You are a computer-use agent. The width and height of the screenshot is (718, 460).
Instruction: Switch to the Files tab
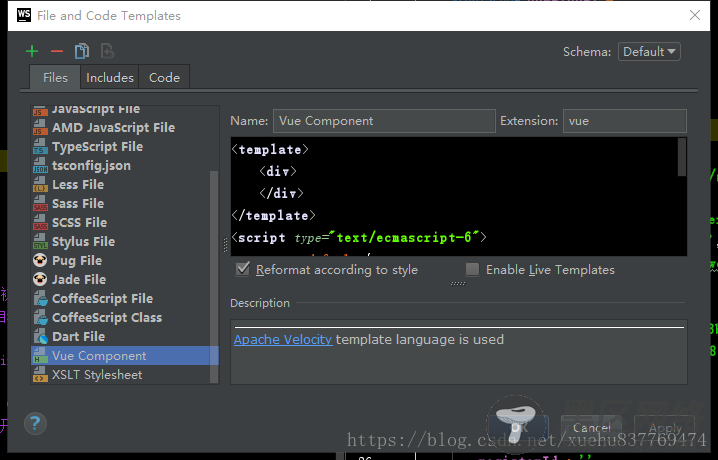click(x=55, y=77)
